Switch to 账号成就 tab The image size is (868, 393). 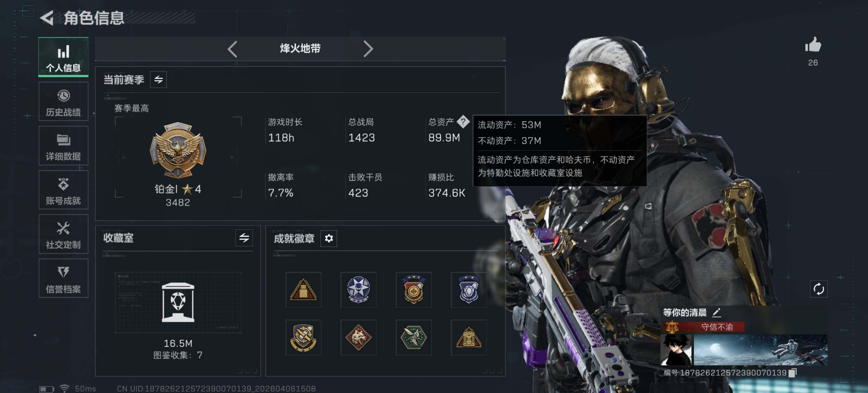pos(63,190)
